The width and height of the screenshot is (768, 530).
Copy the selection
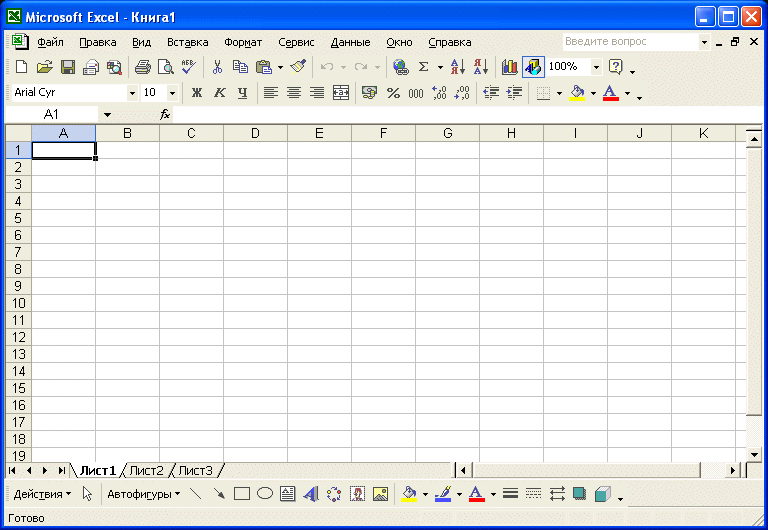[x=240, y=67]
